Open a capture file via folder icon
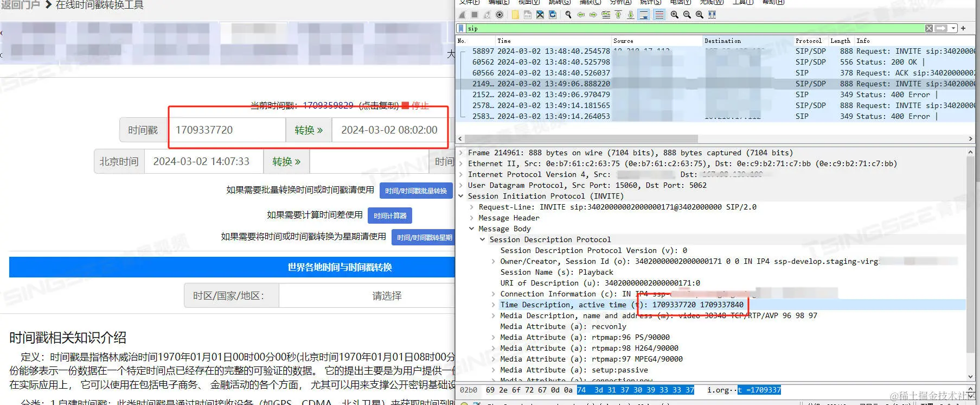980x405 pixels. pos(515,15)
